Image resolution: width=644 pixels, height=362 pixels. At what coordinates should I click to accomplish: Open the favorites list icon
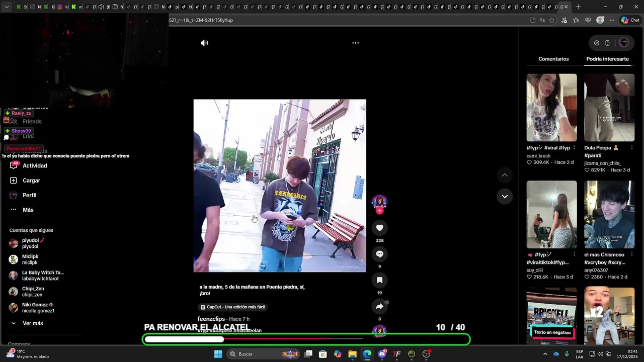coord(576,20)
